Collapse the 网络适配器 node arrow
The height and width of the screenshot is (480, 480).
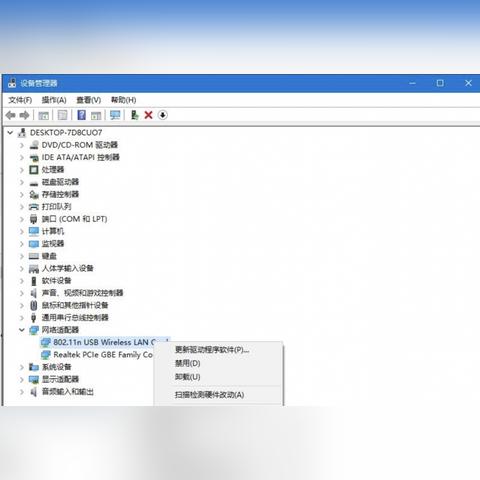(x=22, y=330)
